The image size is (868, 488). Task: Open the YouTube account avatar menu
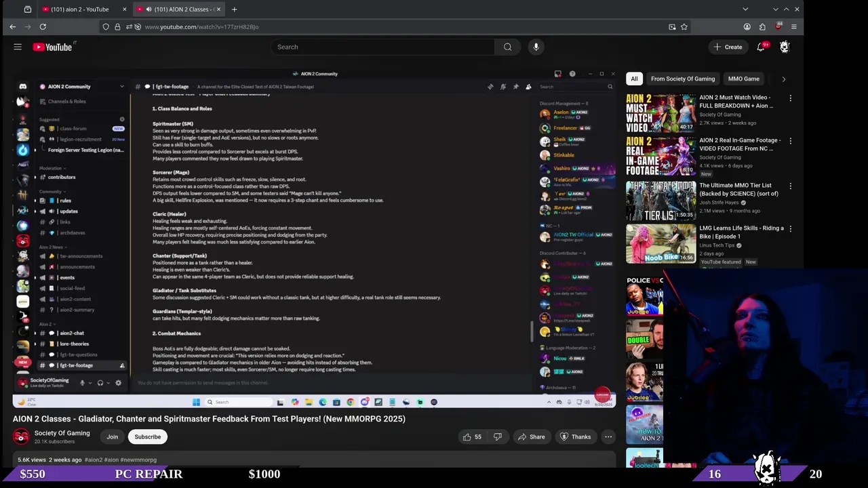(785, 47)
